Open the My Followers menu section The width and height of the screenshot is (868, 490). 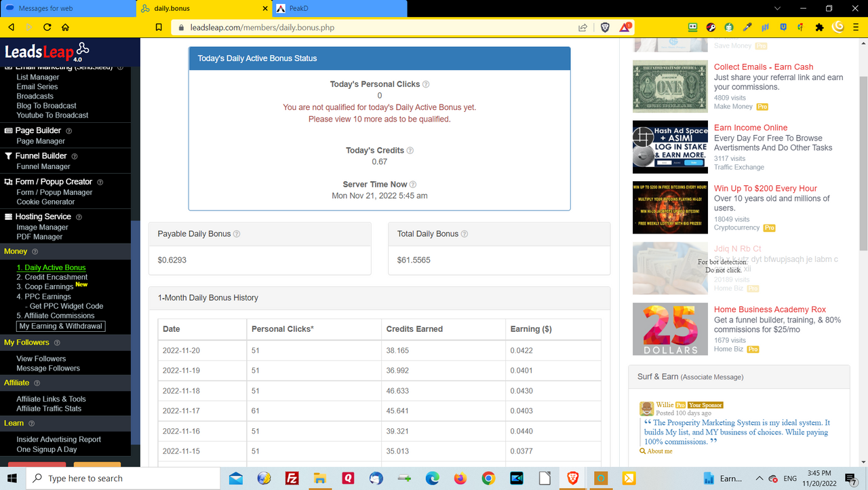26,343
